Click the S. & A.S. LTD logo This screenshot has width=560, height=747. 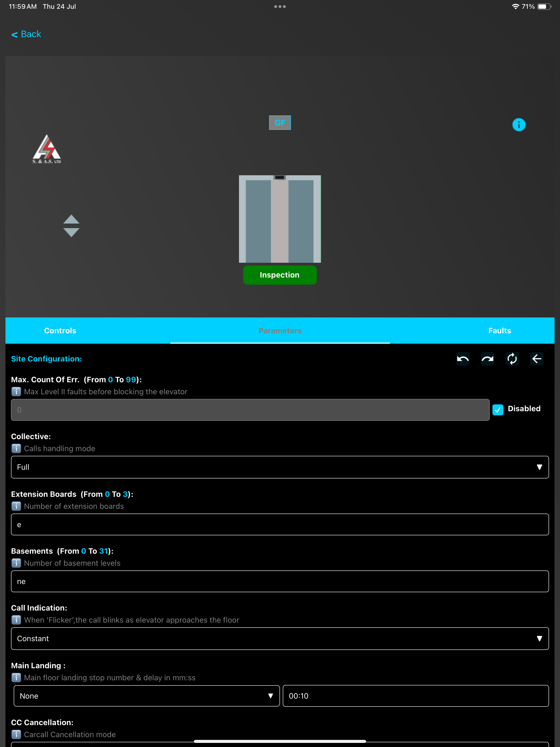[46, 149]
